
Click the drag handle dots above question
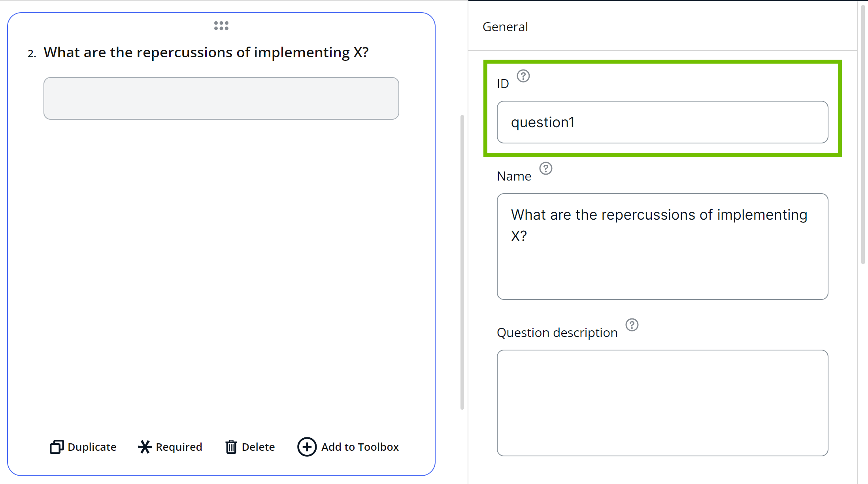[221, 26]
